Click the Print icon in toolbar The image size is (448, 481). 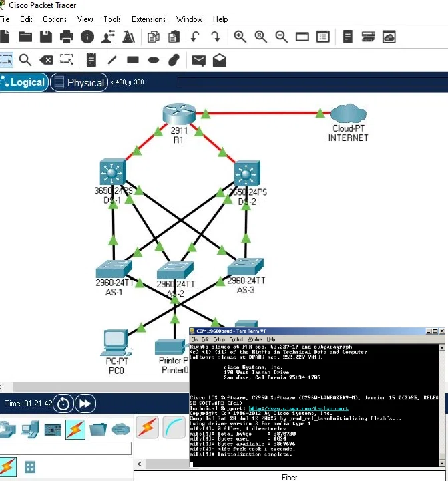coord(67,37)
